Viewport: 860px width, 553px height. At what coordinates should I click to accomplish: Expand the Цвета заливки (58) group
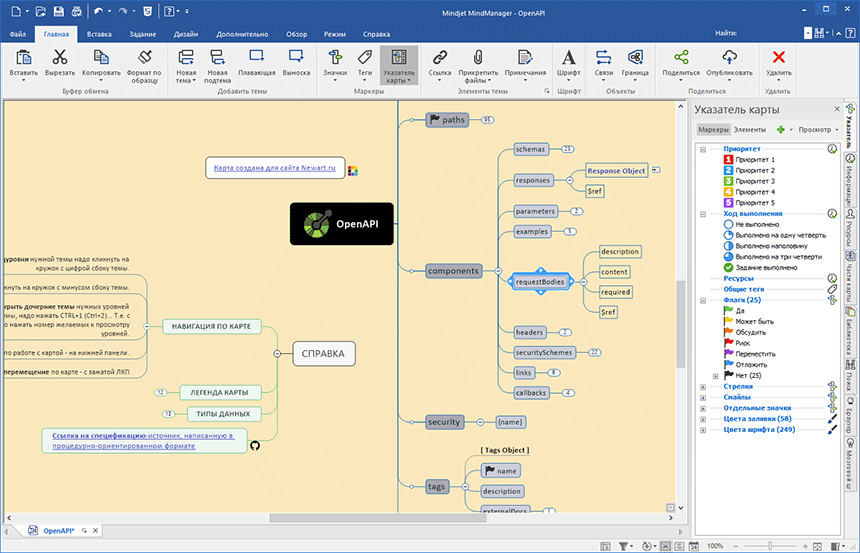(703, 419)
